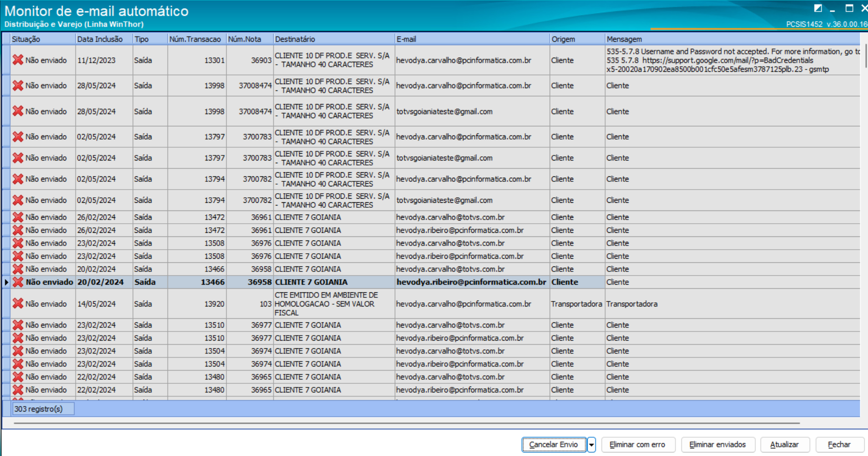The image size is (868, 456).
Task: Open the Cancelar Envio dropdown arrow
Action: point(591,445)
